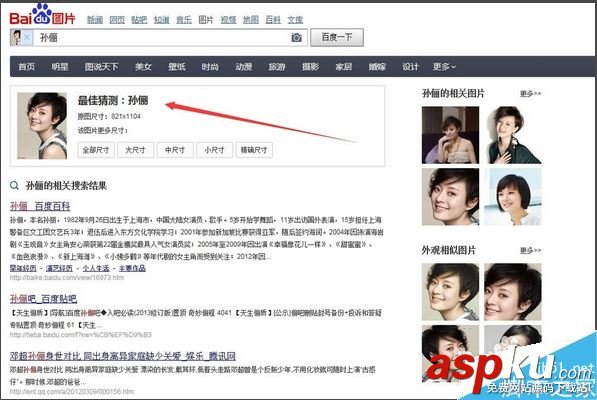Filter by 小尺寸
Image resolution: width=597 pixels, height=400 pixels.
click(x=214, y=150)
